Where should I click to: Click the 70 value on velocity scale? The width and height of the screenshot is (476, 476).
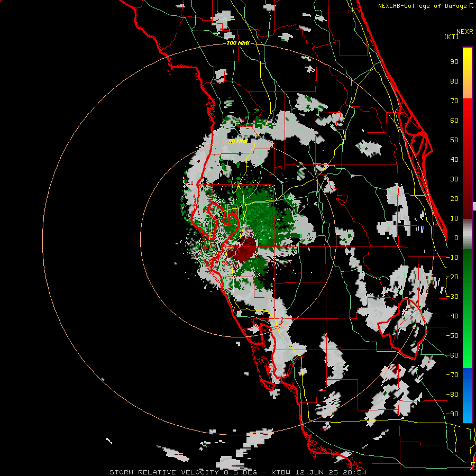(454, 101)
